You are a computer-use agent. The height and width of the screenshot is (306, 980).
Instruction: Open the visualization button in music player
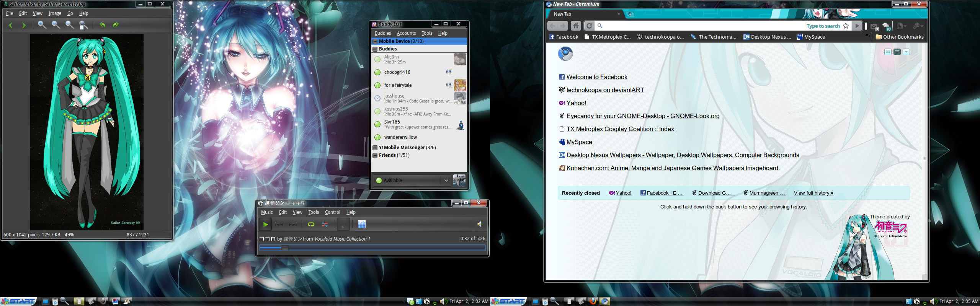362,225
